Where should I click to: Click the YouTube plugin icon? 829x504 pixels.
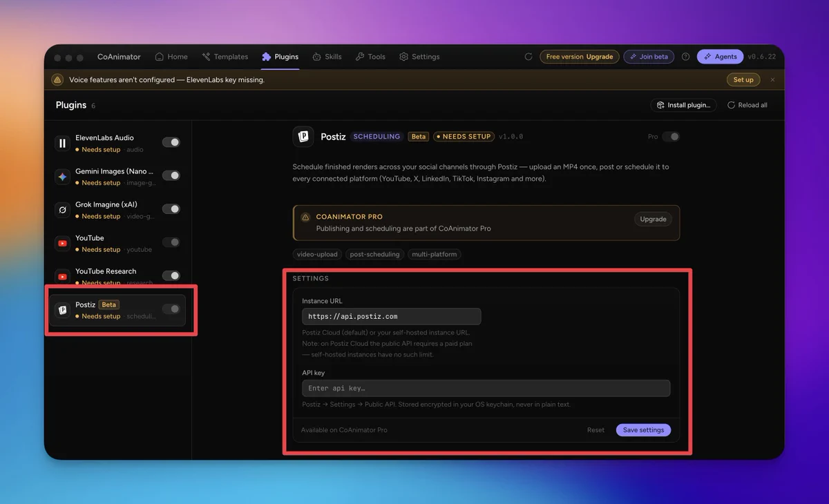63,243
